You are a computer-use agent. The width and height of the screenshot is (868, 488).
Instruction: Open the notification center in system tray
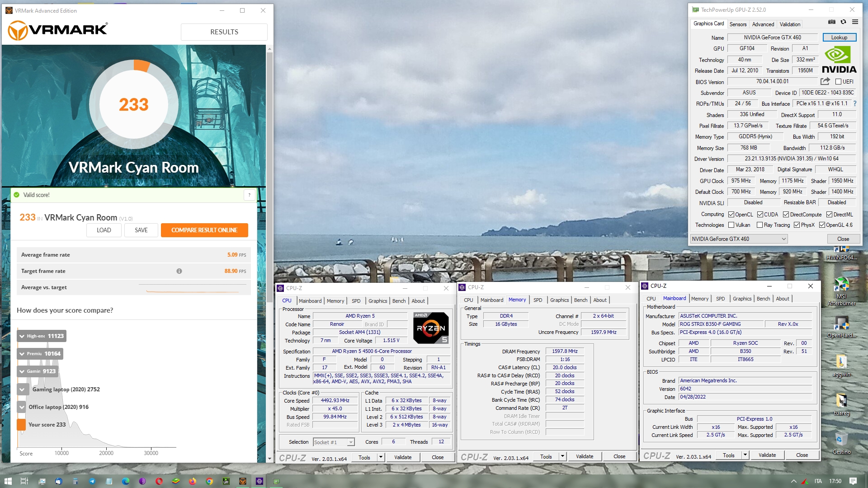point(853,481)
